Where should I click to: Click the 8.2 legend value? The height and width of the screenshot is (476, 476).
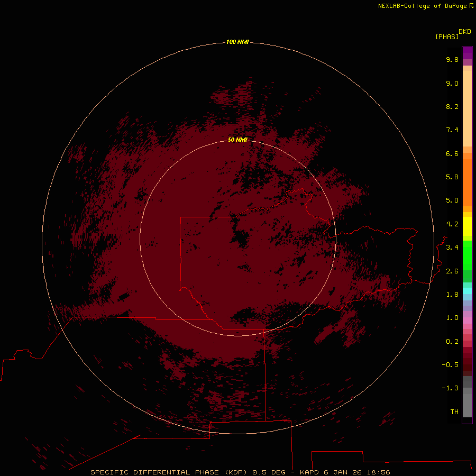pos(452,106)
